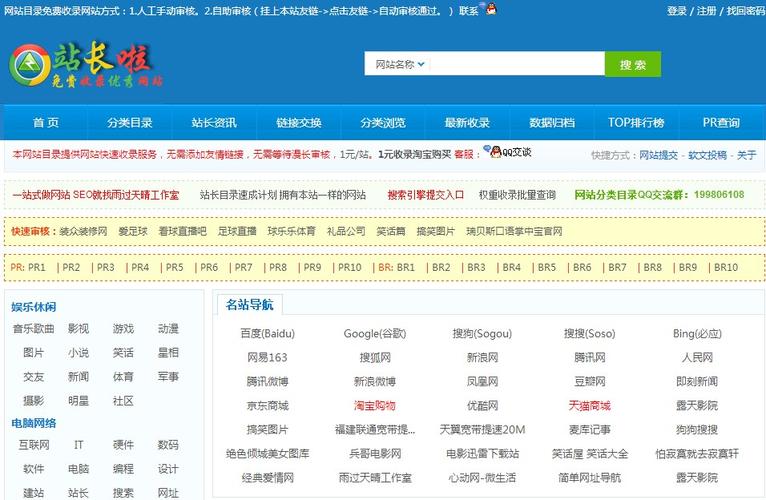Open 经典爱情网 site link
Screen dimensions: 766x500
point(267,478)
